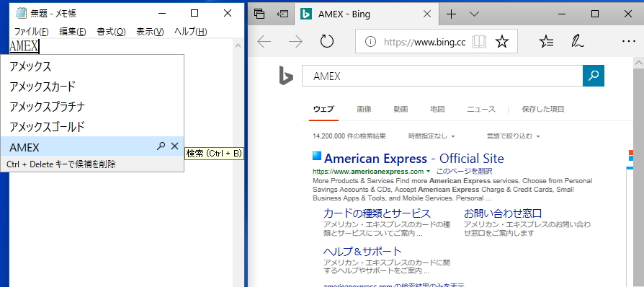Select the アメックスゴールド IME candidate
The height and width of the screenshot is (287, 644).
click(92, 127)
